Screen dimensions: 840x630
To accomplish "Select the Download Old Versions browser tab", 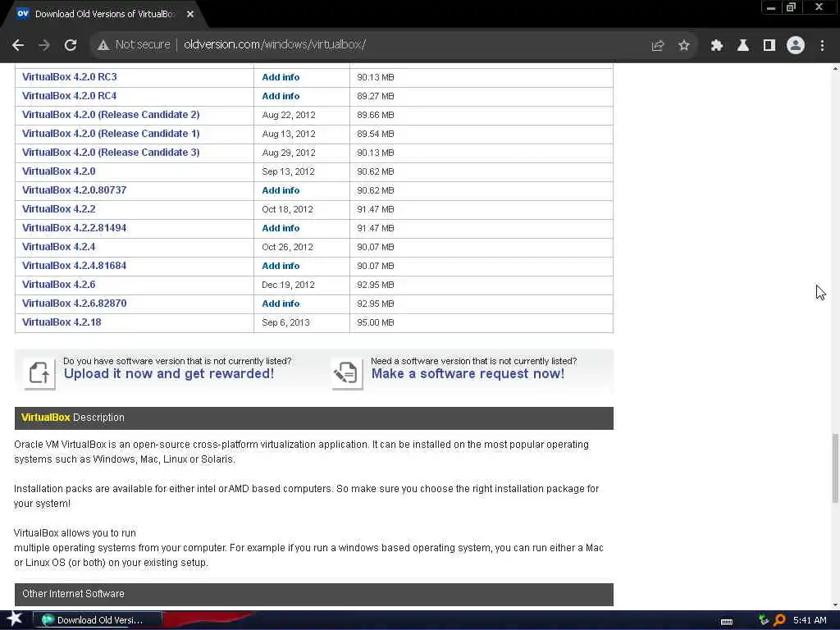I will click(x=104, y=14).
